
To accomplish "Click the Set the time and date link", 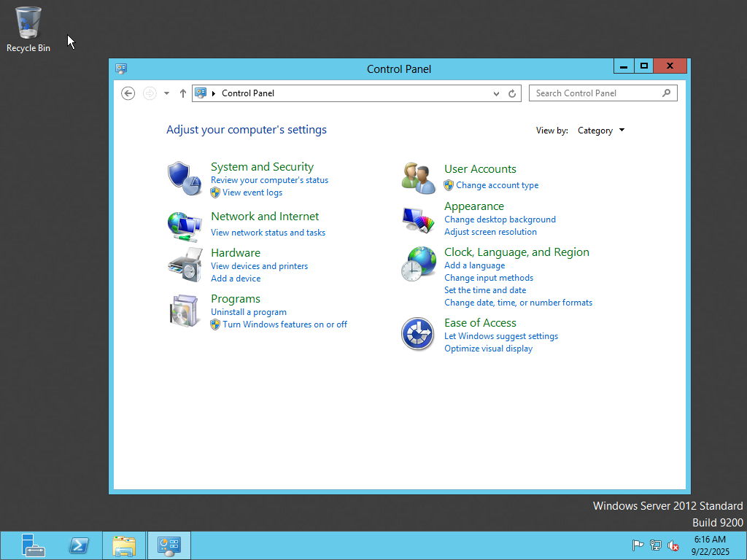I will click(x=484, y=290).
